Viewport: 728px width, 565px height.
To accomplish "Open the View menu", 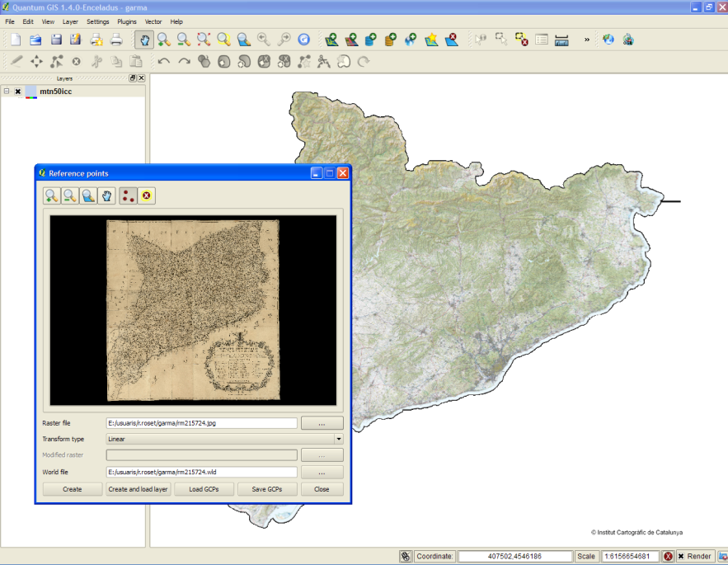I will click(x=48, y=21).
